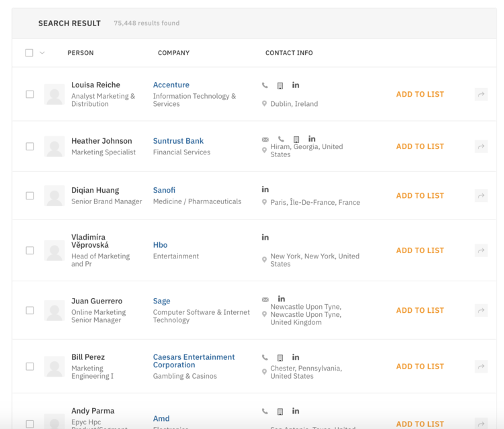Click the CONTACT INFO column header
Image resolution: width=504 pixels, height=429 pixels.
pos(289,53)
